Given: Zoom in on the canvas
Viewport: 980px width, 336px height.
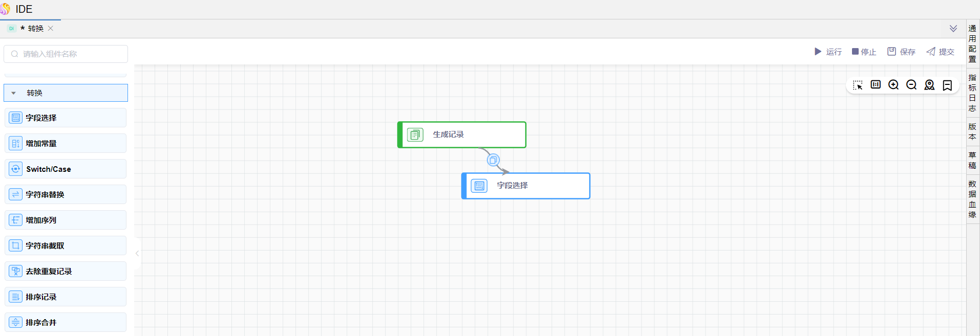Looking at the screenshot, I should 893,85.
